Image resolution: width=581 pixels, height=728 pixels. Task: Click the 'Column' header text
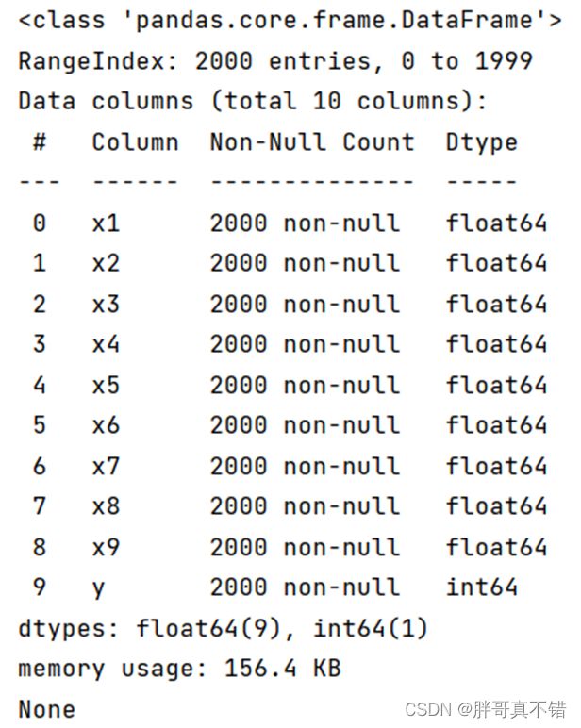pos(135,142)
